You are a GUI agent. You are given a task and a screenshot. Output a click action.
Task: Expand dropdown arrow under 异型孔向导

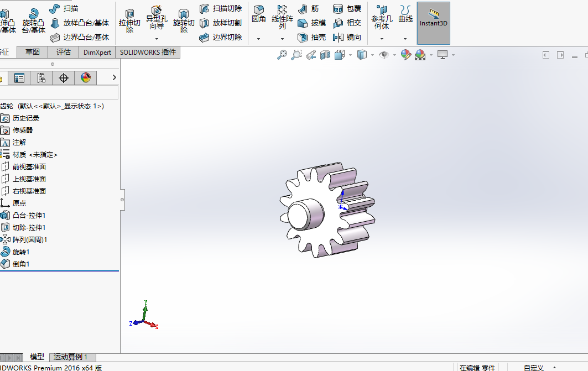(x=157, y=39)
